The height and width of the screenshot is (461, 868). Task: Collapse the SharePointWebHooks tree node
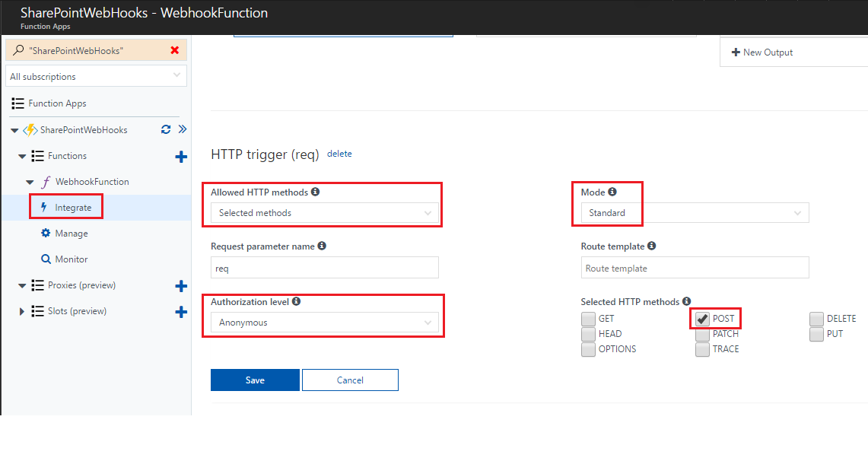click(x=14, y=131)
